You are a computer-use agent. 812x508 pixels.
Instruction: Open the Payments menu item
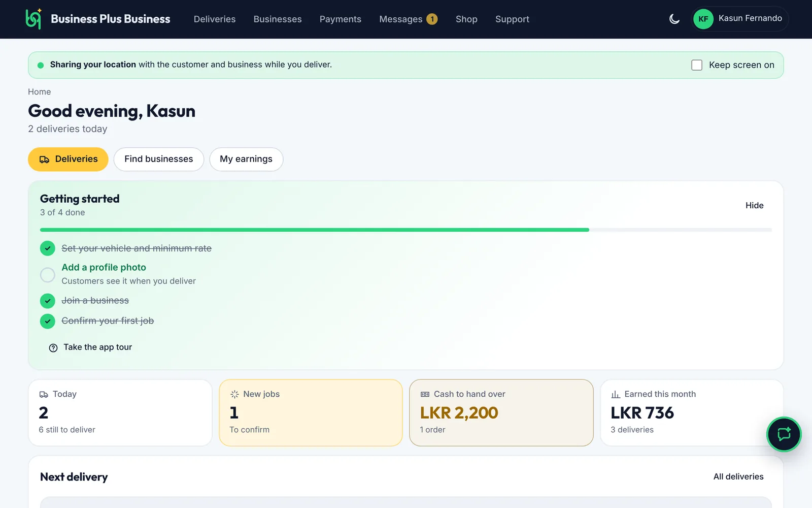click(341, 19)
